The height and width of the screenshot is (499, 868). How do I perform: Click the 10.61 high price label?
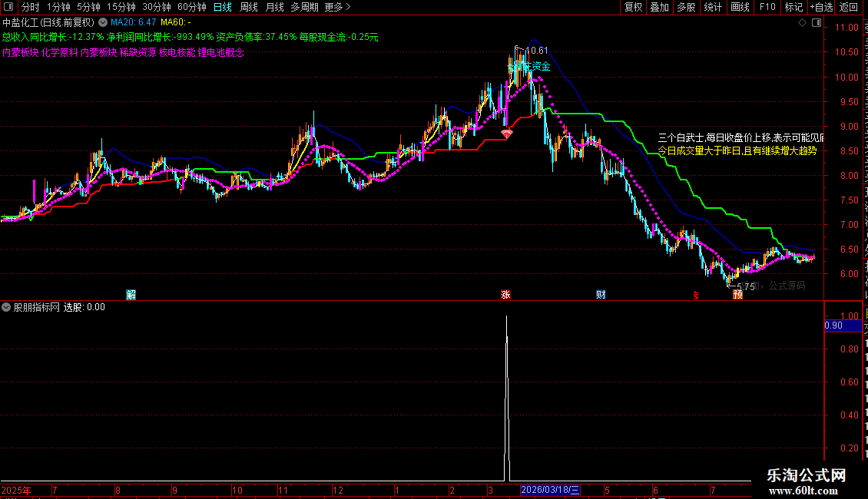[x=536, y=51]
